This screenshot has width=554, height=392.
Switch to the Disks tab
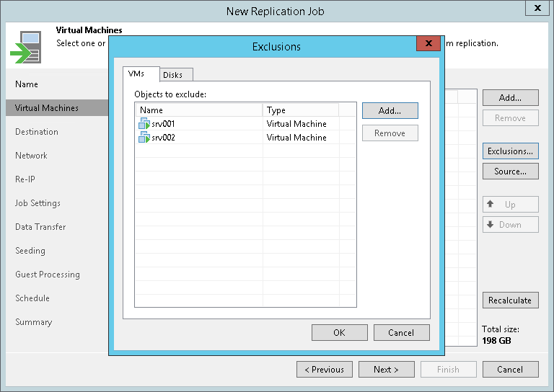point(172,75)
